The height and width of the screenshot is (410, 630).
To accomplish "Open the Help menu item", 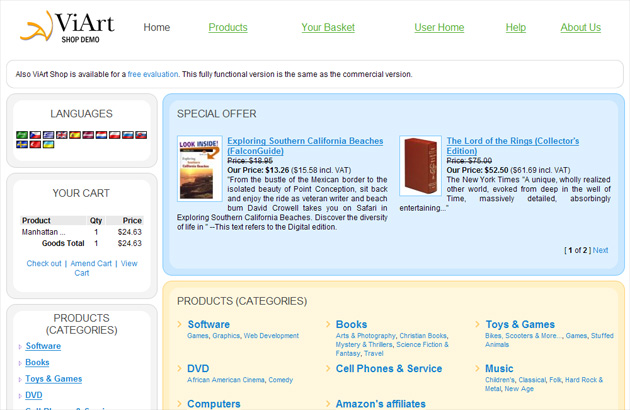I will point(515,27).
